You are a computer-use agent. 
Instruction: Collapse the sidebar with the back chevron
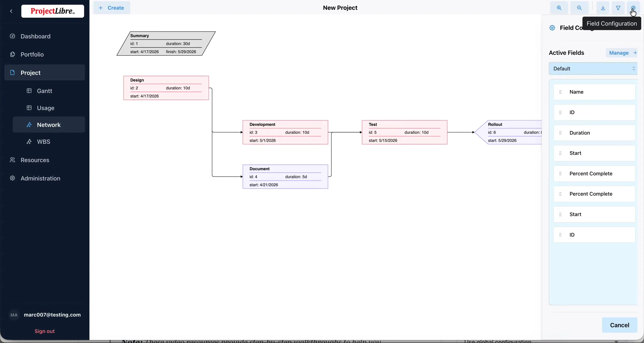click(x=11, y=11)
